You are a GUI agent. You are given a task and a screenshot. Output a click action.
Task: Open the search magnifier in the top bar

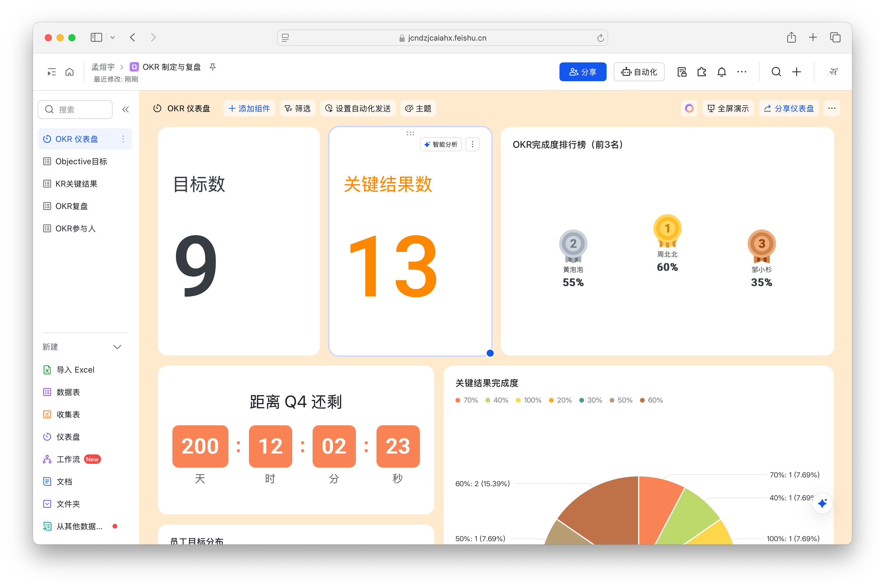(776, 72)
